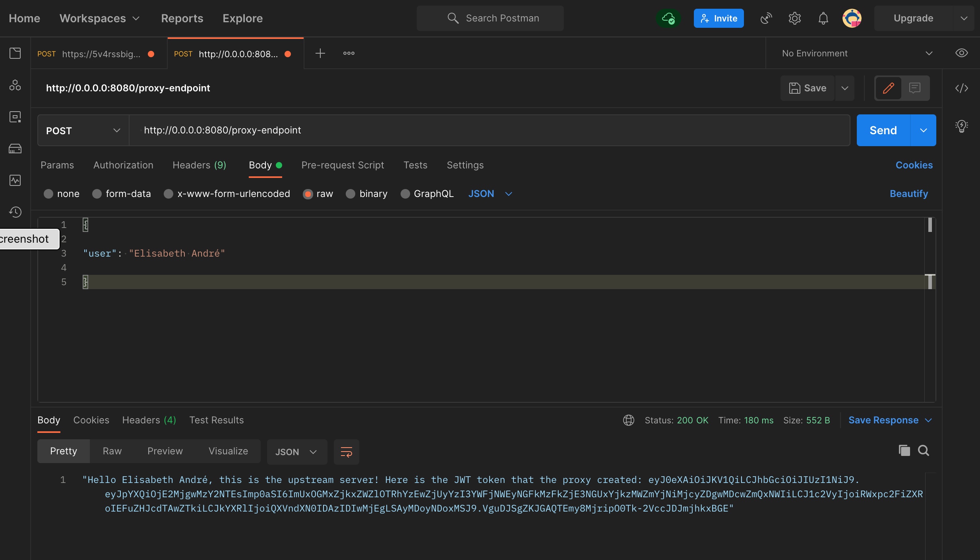
Task: Open the notifications bell
Action: pos(823,18)
